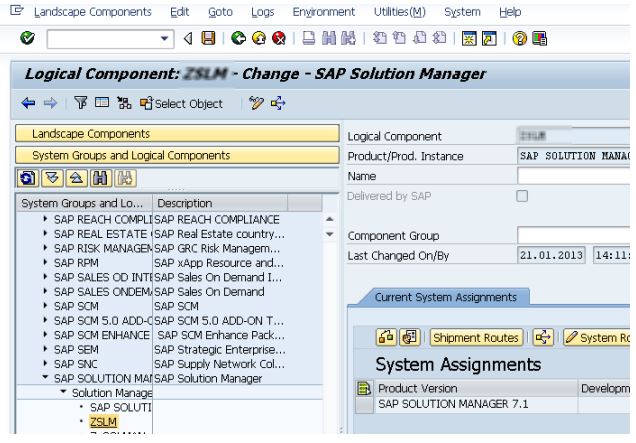The height and width of the screenshot is (443, 636).
Task: Expand the SAP RPM node
Action: 45,262
